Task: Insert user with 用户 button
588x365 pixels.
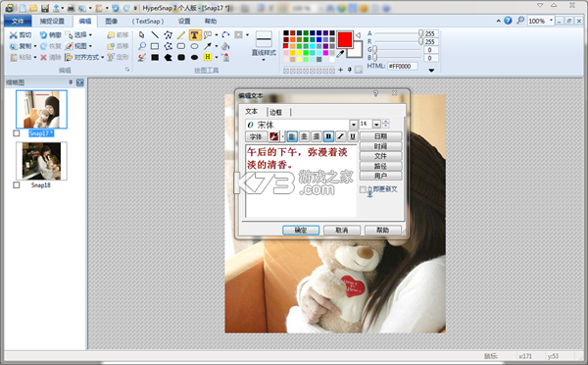Action: click(380, 176)
